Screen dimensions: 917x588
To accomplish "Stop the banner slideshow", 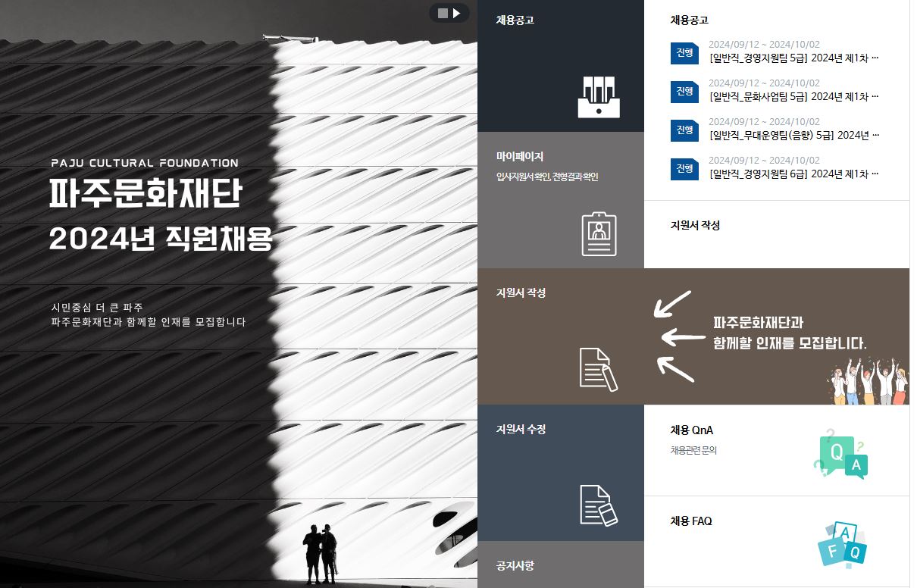I will [443, 13].
